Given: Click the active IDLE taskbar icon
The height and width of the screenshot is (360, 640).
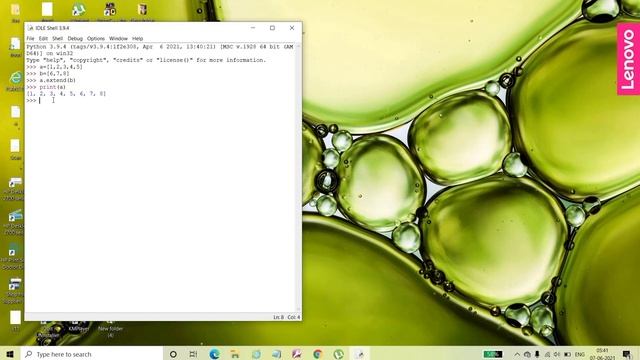Looking at the screenshot, I should click(360, 354).
